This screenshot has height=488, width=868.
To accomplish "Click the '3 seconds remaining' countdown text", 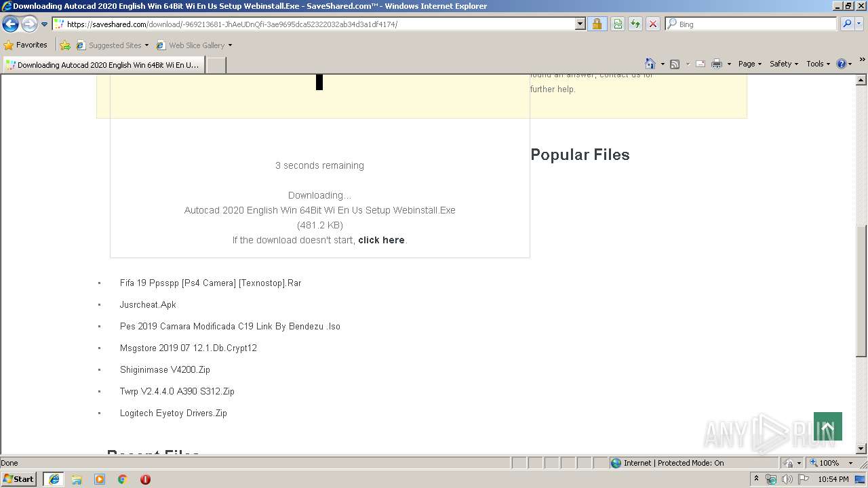I will coord(319,165).
